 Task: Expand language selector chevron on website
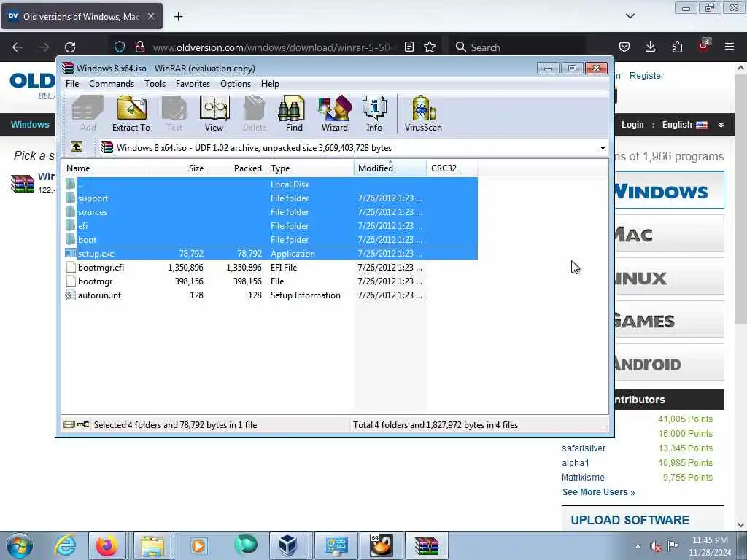(721, 125)
